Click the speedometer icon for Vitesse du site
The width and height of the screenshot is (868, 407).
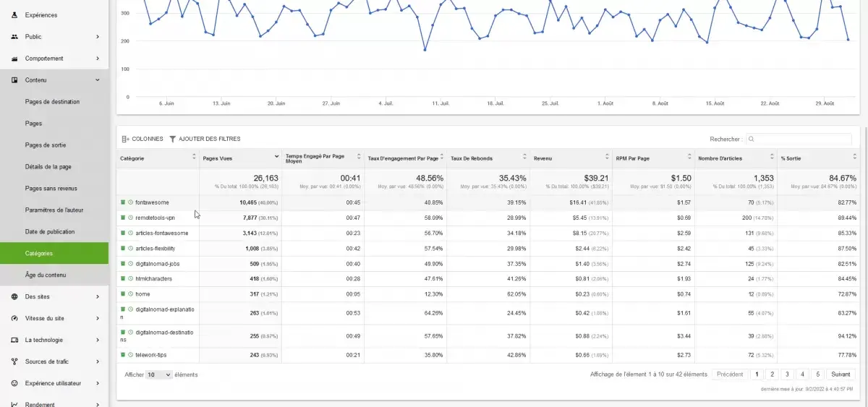14,318
